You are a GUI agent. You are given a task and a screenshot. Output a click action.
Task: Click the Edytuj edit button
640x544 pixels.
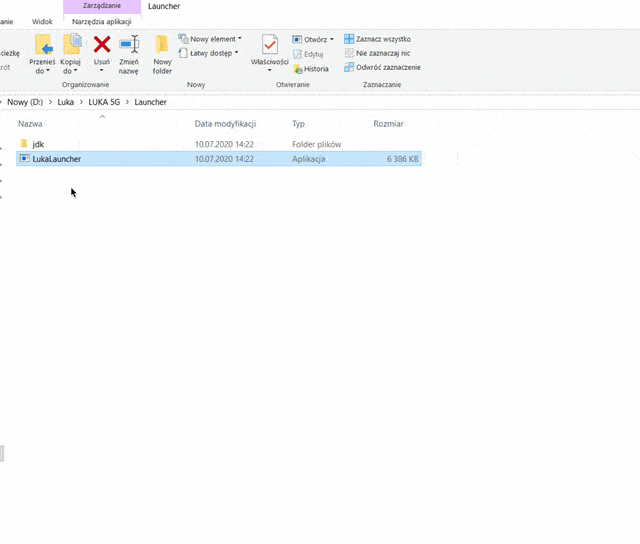(x=308, y=54)
